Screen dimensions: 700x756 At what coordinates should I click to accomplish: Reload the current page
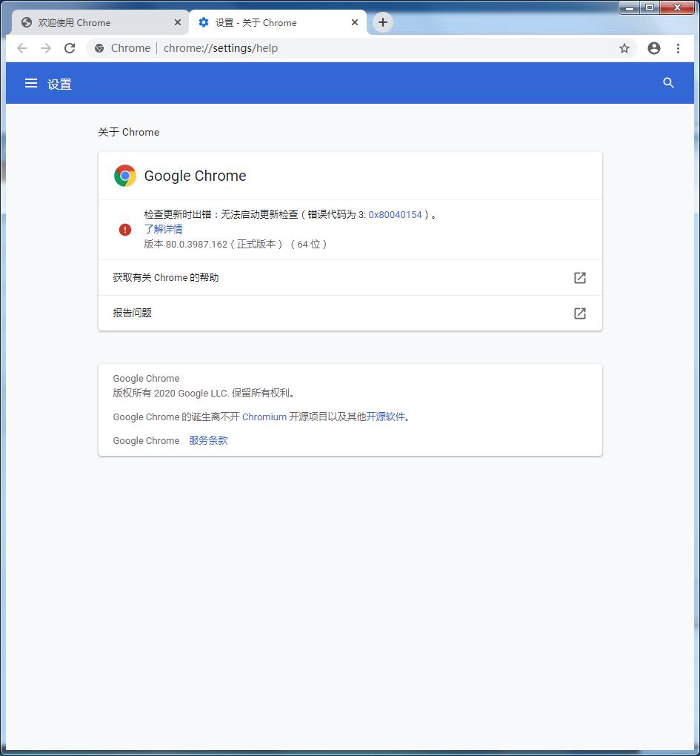pos(70,48)
